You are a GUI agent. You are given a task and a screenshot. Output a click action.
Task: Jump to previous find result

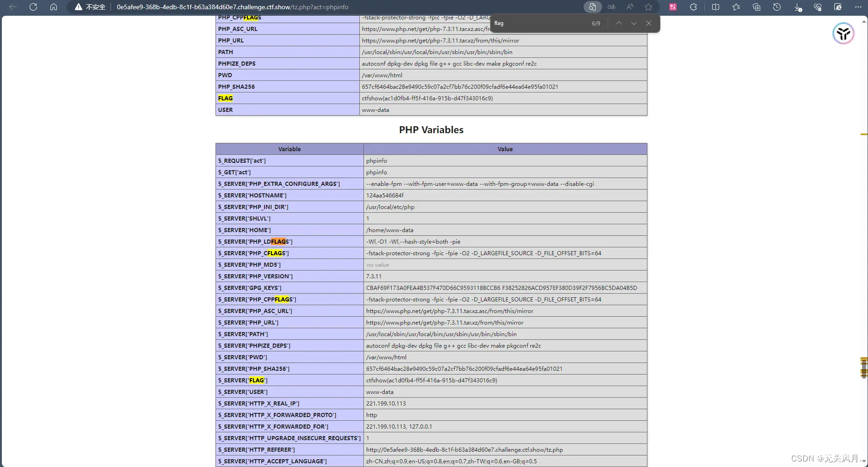pos(619,23)
